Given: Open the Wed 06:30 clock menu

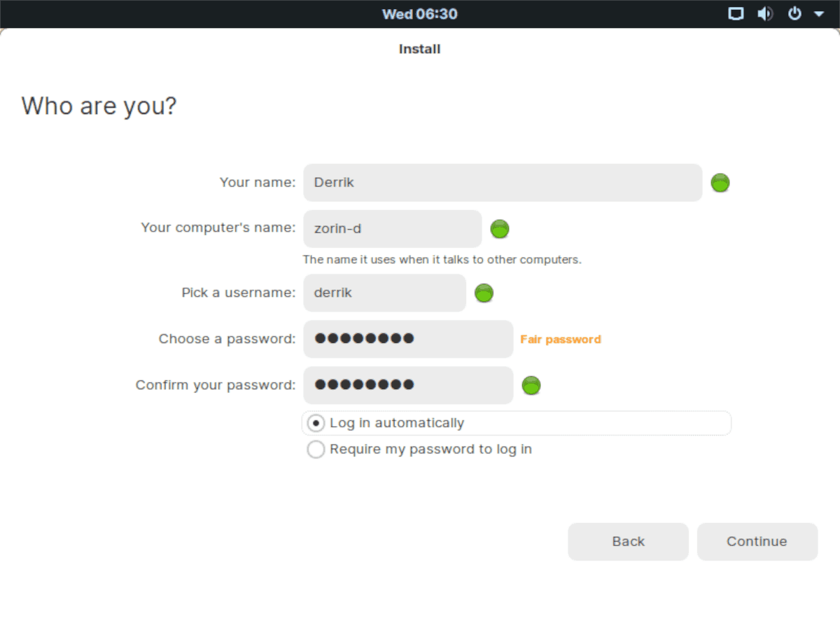Looking at the screenshot, I should [x=420, y=14].
